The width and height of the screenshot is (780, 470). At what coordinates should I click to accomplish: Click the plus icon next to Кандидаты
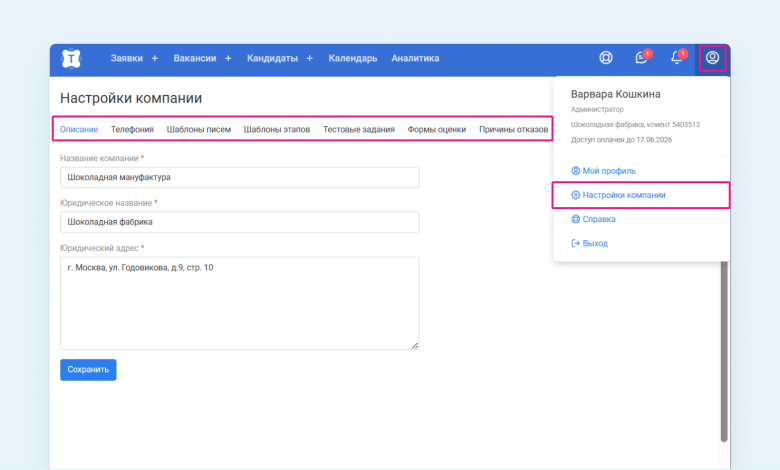coord(309,58)
